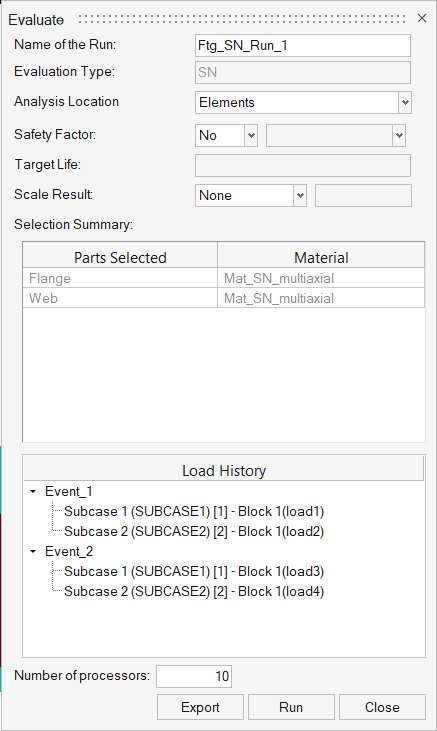Open the second Safety Factor dropdown

click(336, 136)
